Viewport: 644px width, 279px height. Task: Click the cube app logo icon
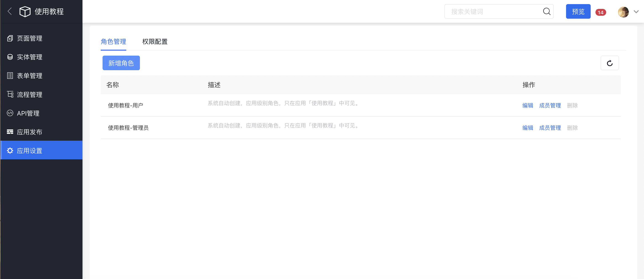(x=25, y=11)
